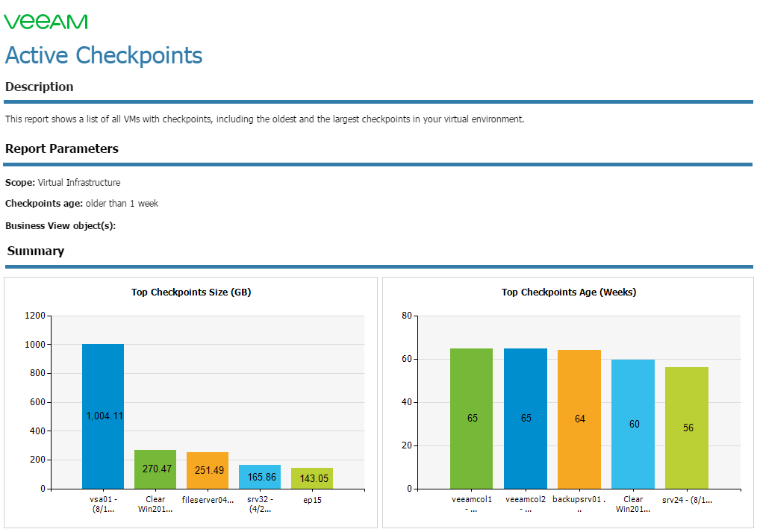Click the Veeam logo

point(46,22)
